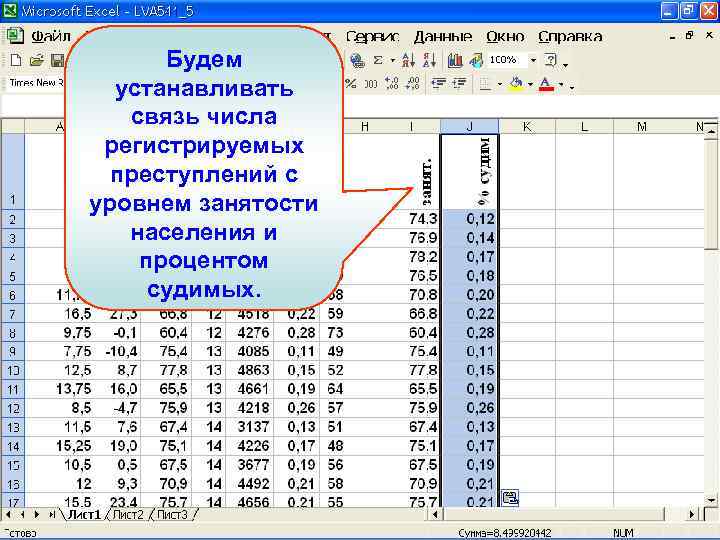
Task: Click the horizontal scrollbar left arrow
Action: pos(435,515)
